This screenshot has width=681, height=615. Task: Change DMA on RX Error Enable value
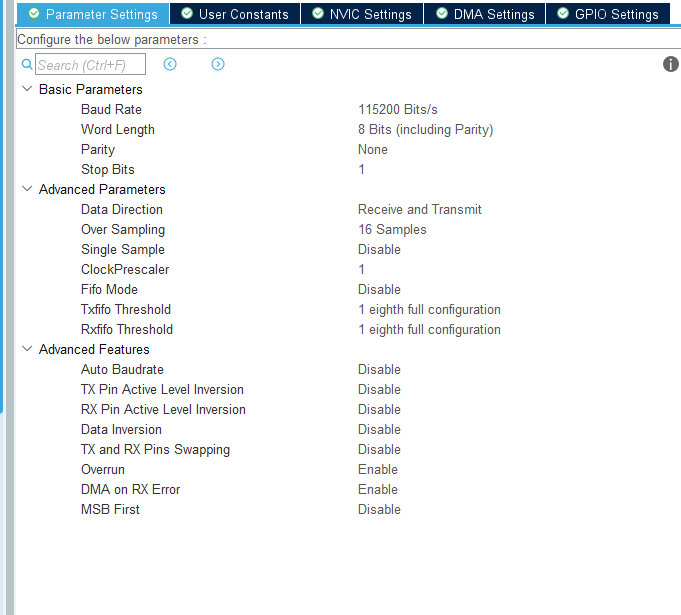point(378,489)
